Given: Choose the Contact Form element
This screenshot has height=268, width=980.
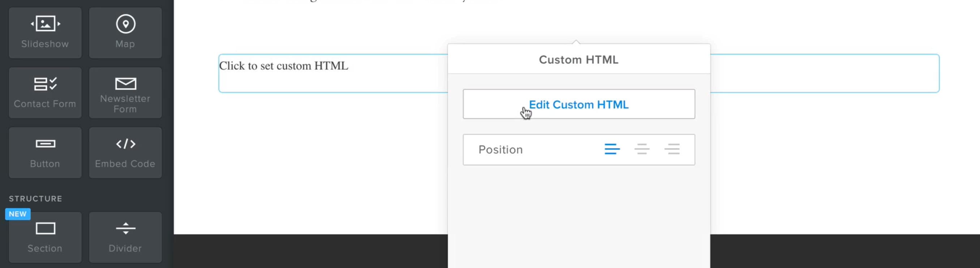Looking at the screenshot, I should coord(45,93).
